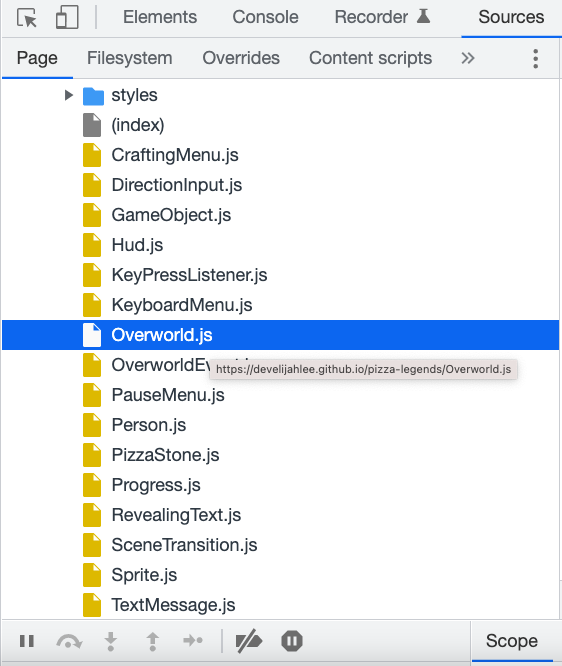Click the blue styles folder icon

93,96
